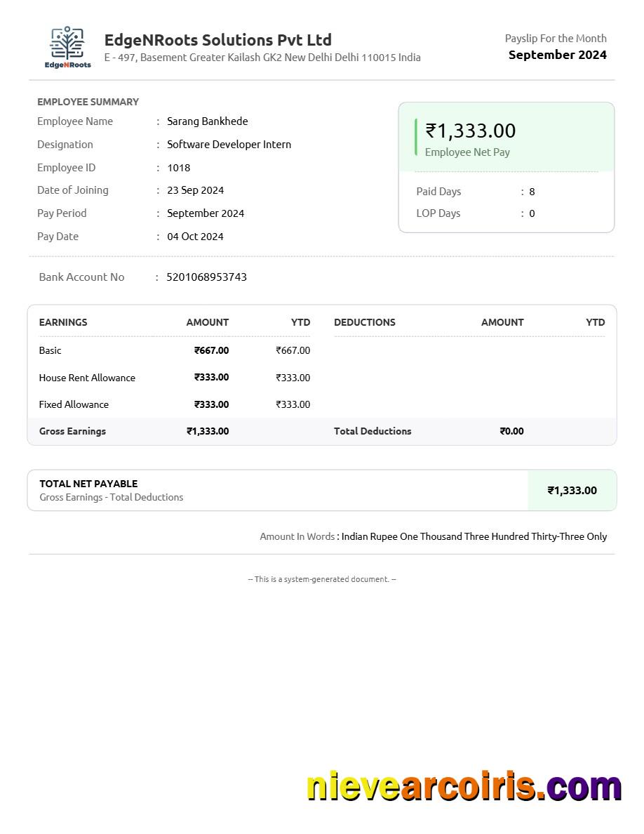Select the Total Deductions amount ₹0.00
This screenshot has width=644, height=834.
(x=511, y=431)
